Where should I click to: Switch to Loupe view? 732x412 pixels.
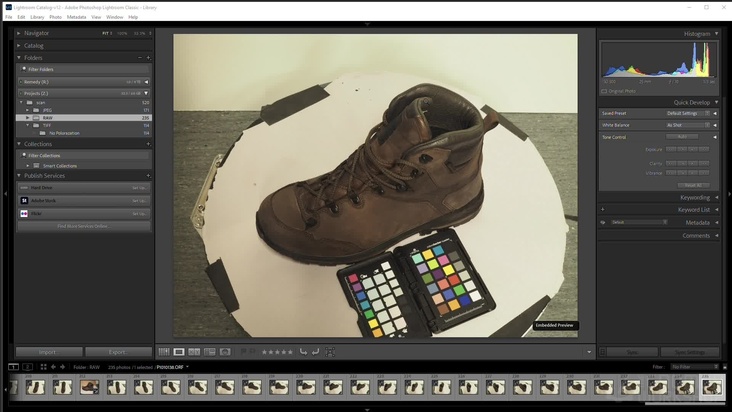pos(179,352)
